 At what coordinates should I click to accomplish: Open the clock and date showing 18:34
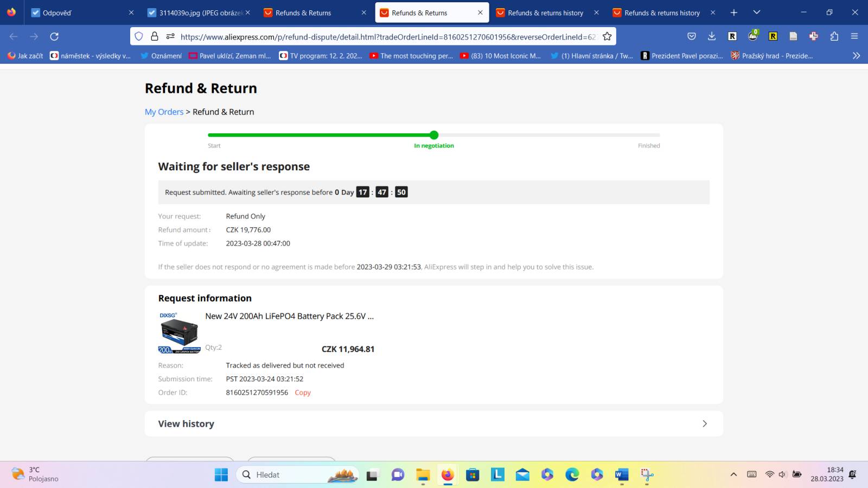pos(827,474)
